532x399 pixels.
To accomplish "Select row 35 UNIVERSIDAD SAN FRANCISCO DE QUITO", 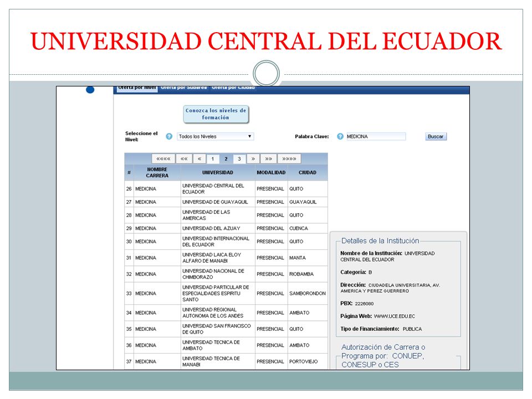I will [226, 329].
